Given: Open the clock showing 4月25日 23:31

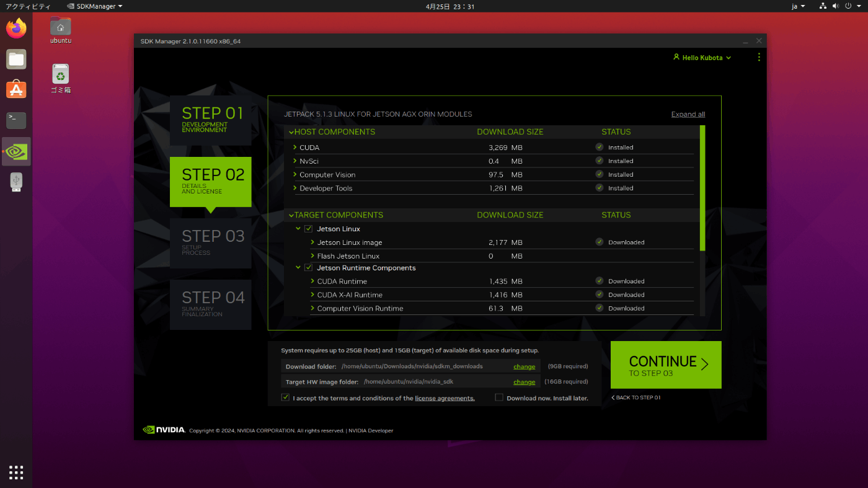Looking at the screenshot, I should tap(450, 6).
